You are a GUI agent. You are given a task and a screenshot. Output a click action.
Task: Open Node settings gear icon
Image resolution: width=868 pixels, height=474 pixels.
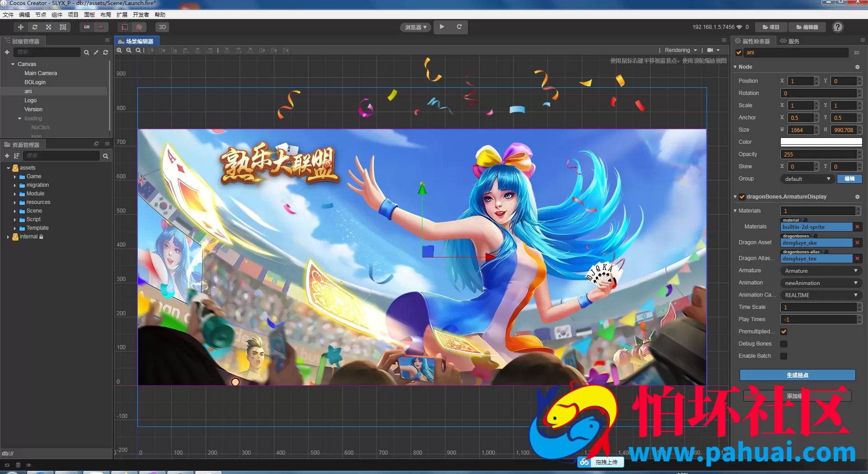[x=857, y=67]
